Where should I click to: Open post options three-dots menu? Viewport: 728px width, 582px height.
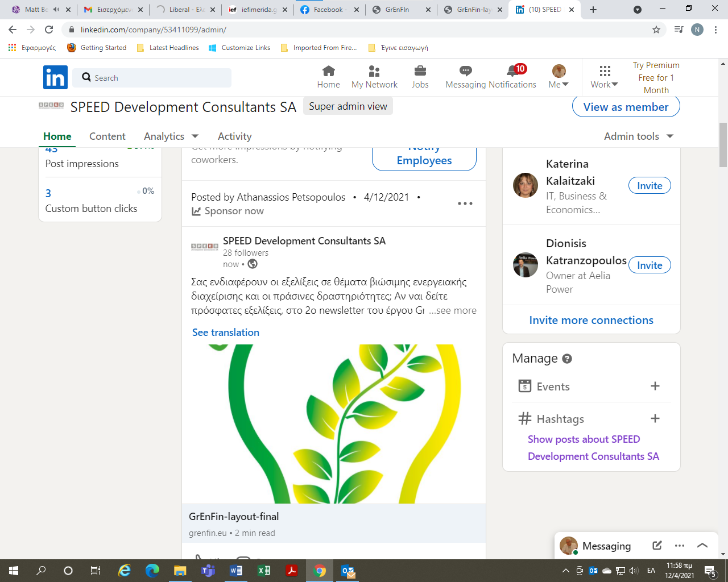(465, 203)
